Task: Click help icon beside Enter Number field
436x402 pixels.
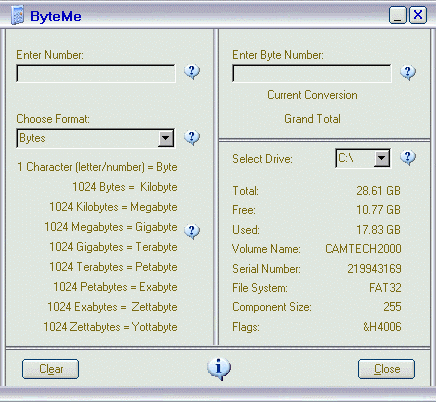Action: (192, 72)
